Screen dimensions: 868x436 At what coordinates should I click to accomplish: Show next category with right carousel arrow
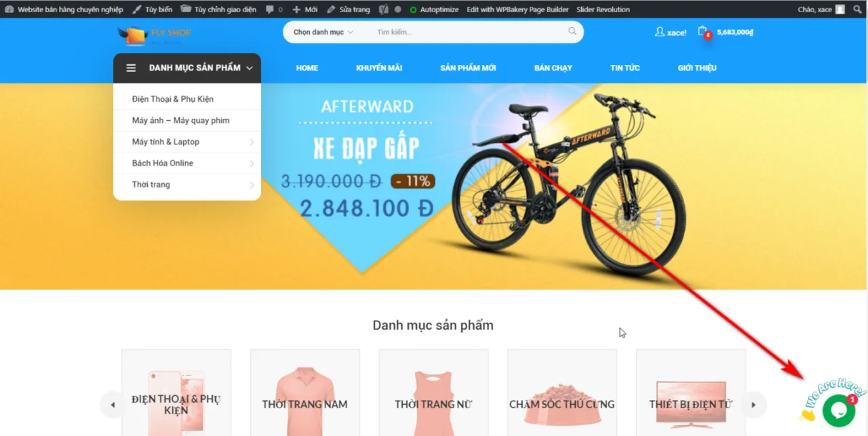tap(753, 405)
